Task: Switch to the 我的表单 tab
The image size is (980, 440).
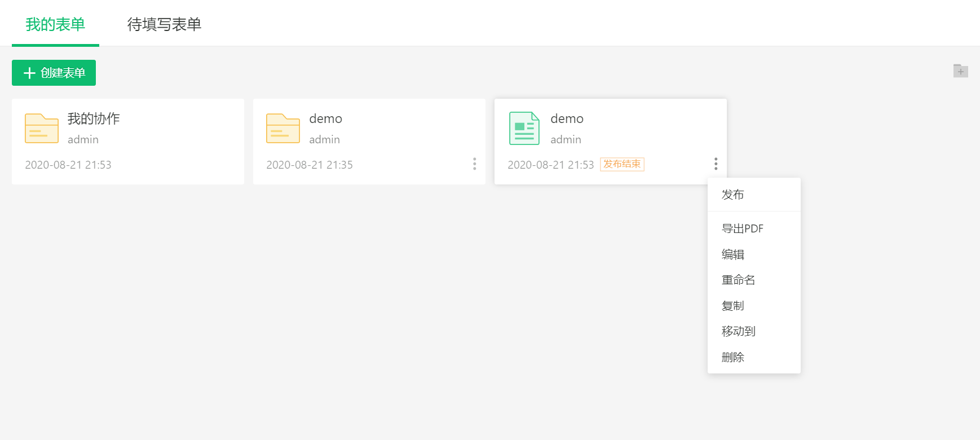Action: (x=55, y=24)
